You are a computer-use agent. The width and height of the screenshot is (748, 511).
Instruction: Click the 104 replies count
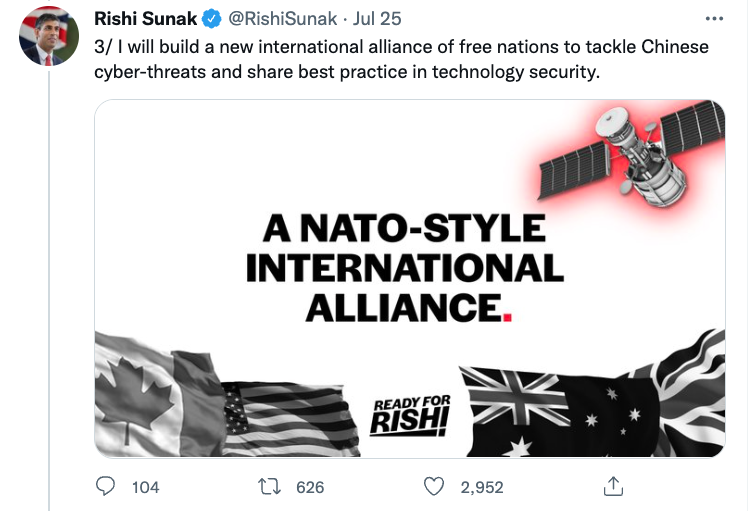145,487
